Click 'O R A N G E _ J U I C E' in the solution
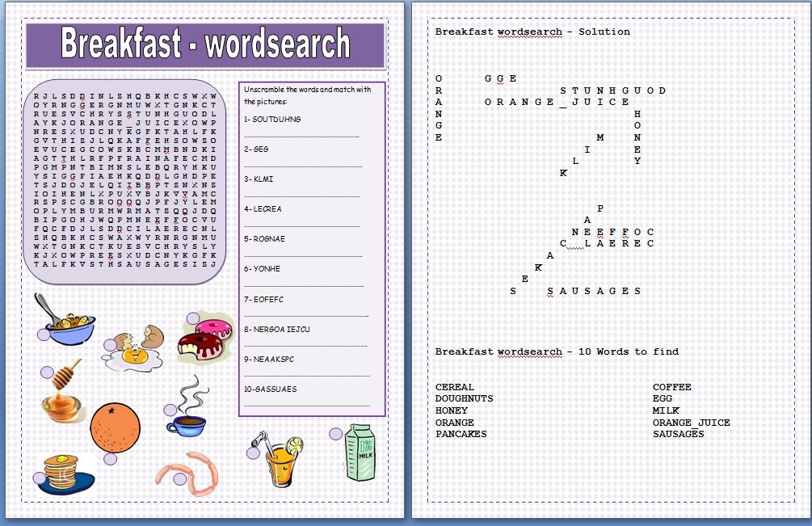The height and width of the screenshot is (526, 812). tap(557, 103)
